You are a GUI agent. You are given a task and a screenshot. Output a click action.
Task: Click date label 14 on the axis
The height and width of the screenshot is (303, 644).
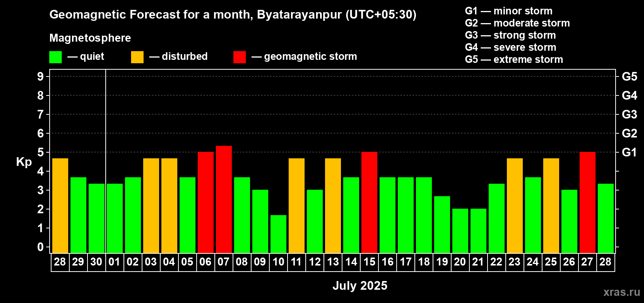[x=351, y=262]
